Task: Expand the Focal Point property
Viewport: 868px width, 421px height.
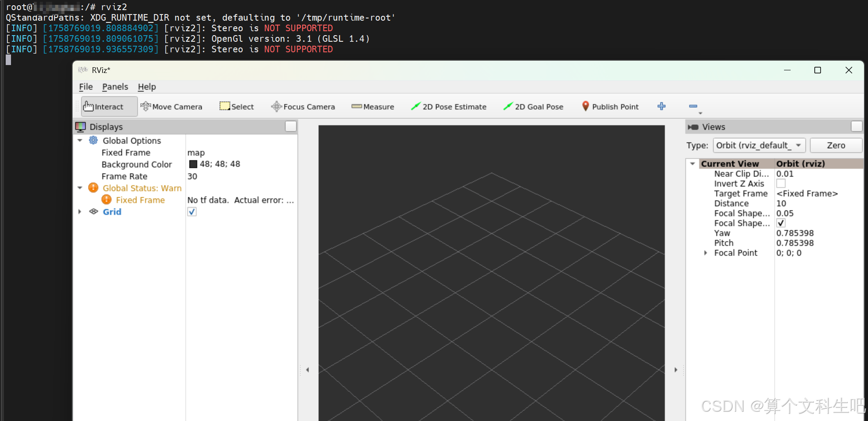Action: (x=706, y=253)
